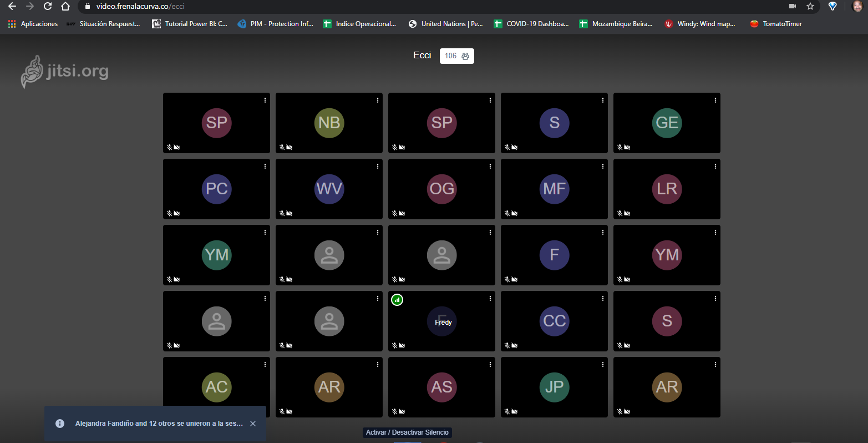Go to the browser home page

point(65,6)
